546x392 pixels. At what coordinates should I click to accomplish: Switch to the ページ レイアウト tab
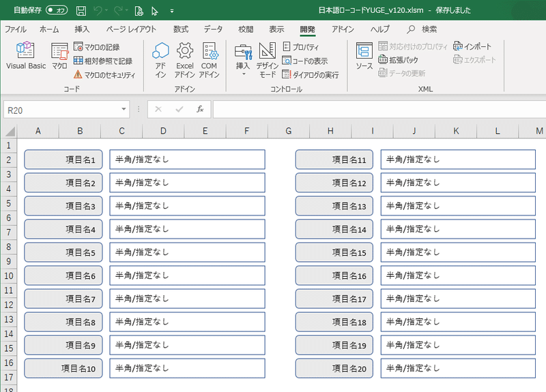(x=131, y=29)
